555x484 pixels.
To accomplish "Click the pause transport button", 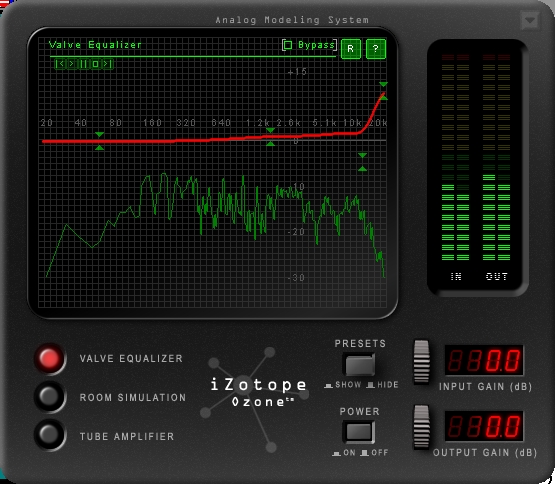I will [x=84, y=64].
